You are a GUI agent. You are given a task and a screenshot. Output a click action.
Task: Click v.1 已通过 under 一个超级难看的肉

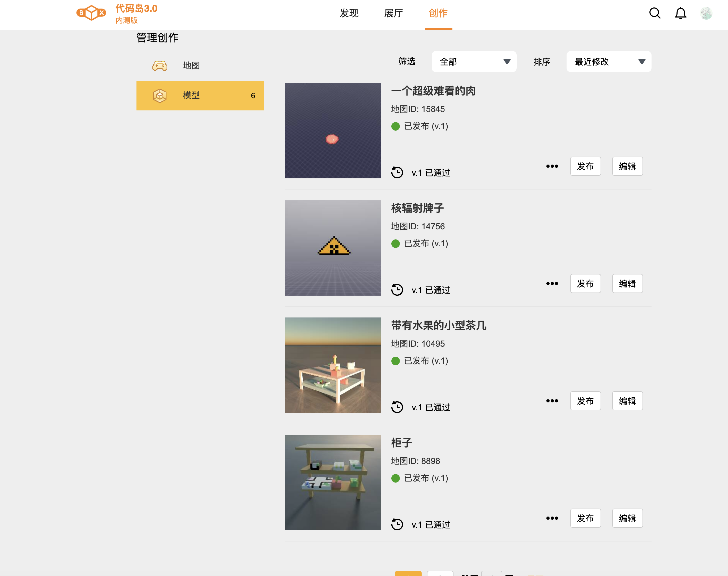pos(431,173)
